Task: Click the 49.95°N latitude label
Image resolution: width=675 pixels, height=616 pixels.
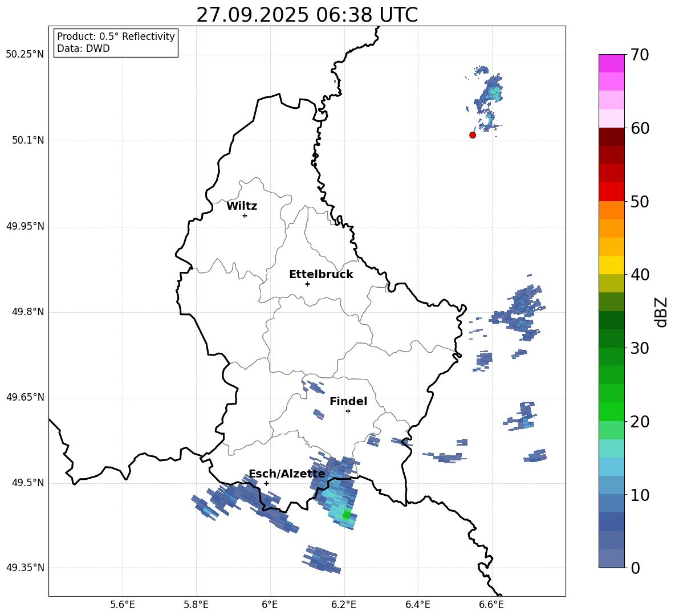Action: pos(25,226)
